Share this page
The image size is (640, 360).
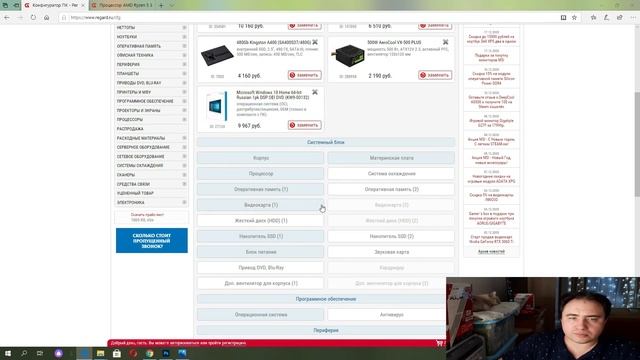click(x=620, y=18)
